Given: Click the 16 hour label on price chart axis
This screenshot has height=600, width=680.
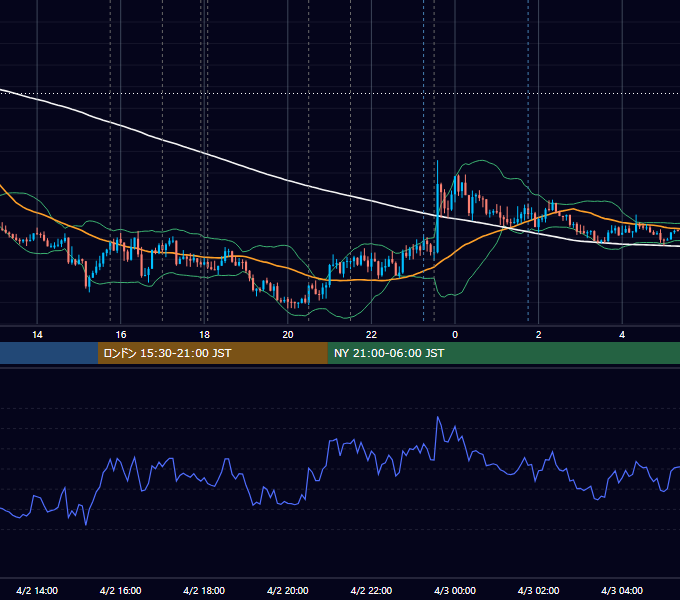Looking at the screenshot, I should coord(121,335).
